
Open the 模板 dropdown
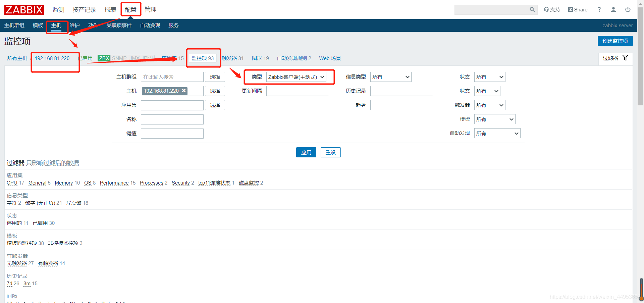pos(495,119)
